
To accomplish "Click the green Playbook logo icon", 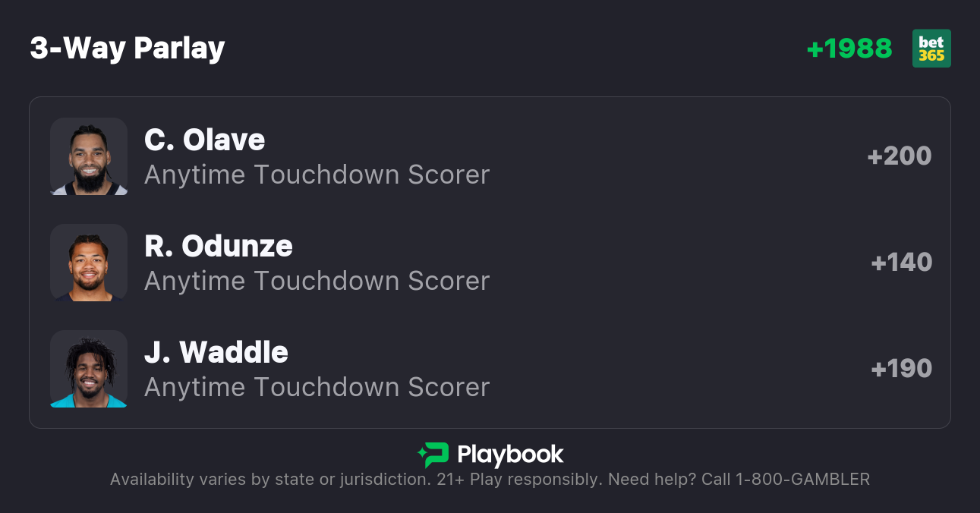I will (x=433, y=455).
